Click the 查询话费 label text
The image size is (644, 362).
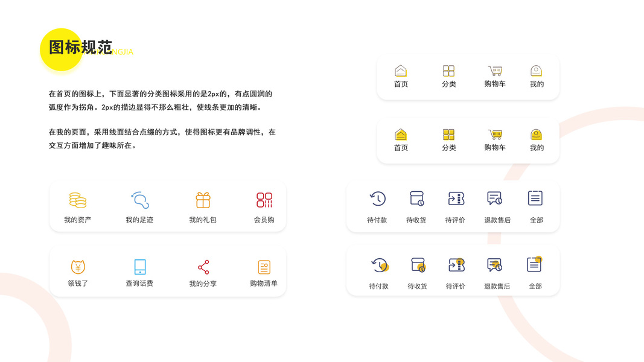[139, 283]
